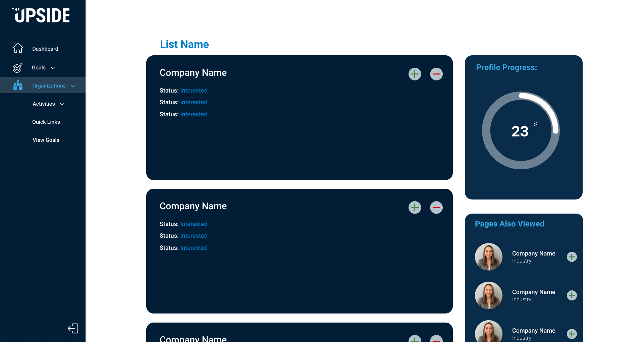Click the Organizations people icon
The height and width of the screenshot is (342, 644).
(x=18, y=85)
